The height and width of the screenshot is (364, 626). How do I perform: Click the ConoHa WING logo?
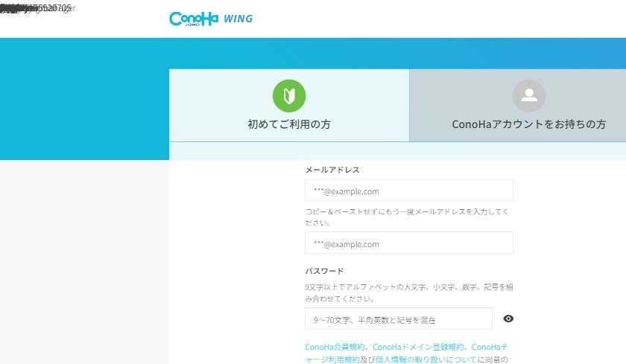(x=211, y=19)
